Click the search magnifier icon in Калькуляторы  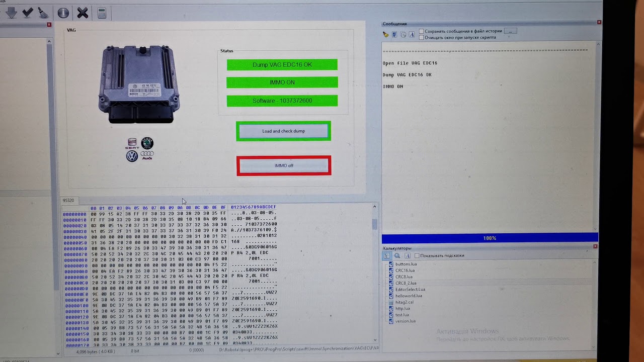[397, 255]
